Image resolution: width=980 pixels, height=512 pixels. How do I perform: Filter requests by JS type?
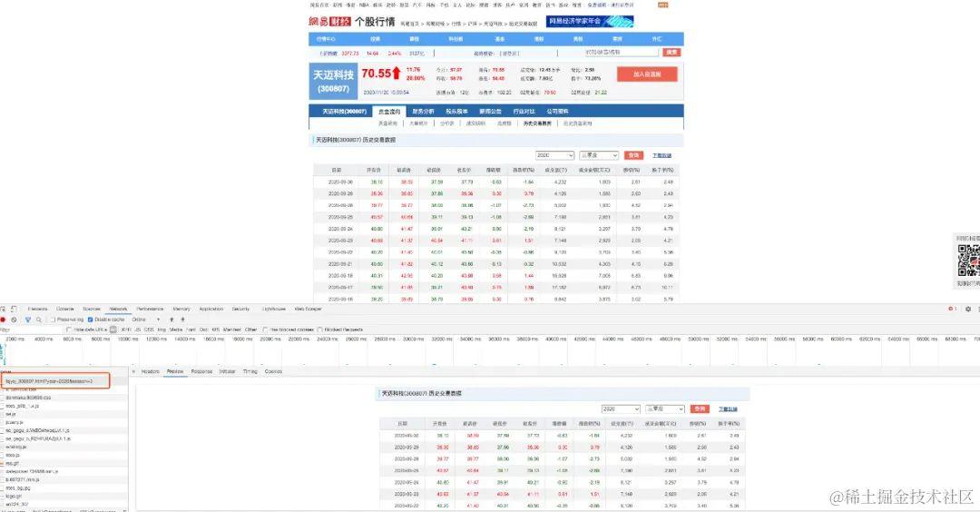click(138, 330)
